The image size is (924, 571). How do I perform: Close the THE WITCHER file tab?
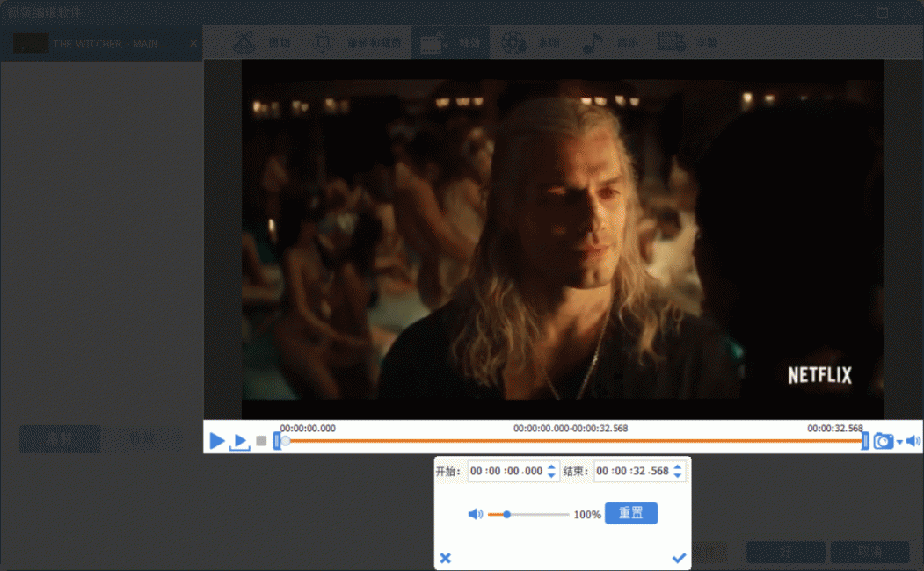193,43
